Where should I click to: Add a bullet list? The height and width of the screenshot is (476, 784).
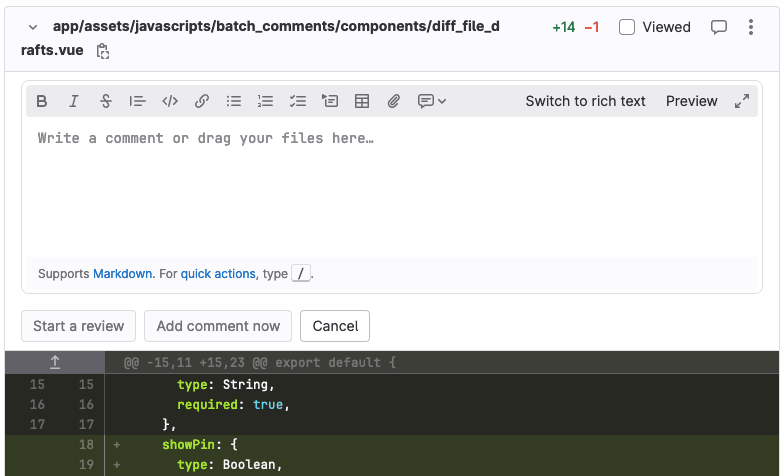point(234,101)
